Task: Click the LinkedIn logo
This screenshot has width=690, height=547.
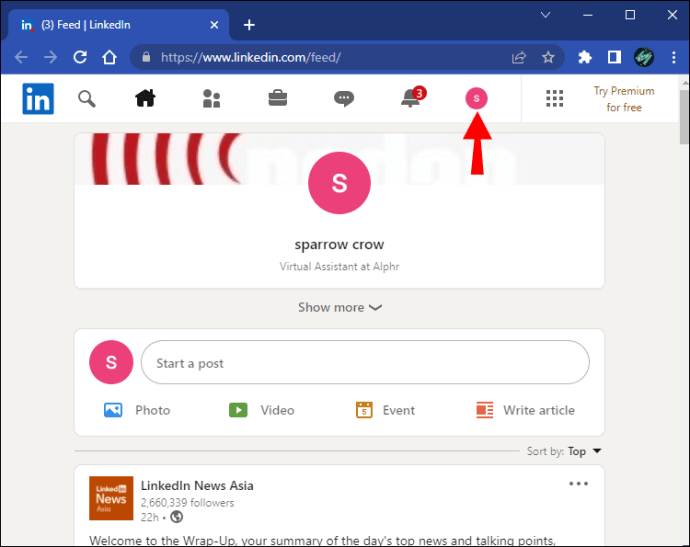Action: (38, 99)
